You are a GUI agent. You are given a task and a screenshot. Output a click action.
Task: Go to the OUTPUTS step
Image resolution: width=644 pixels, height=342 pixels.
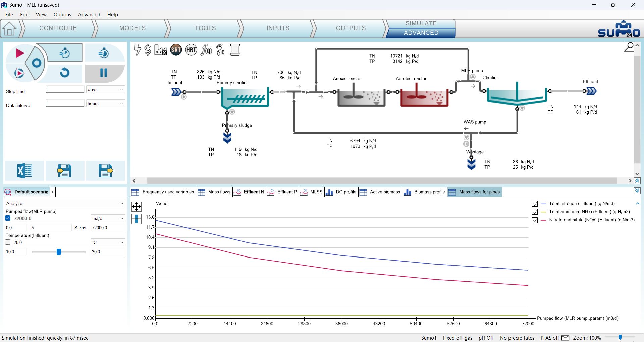[x=351, y=28]
